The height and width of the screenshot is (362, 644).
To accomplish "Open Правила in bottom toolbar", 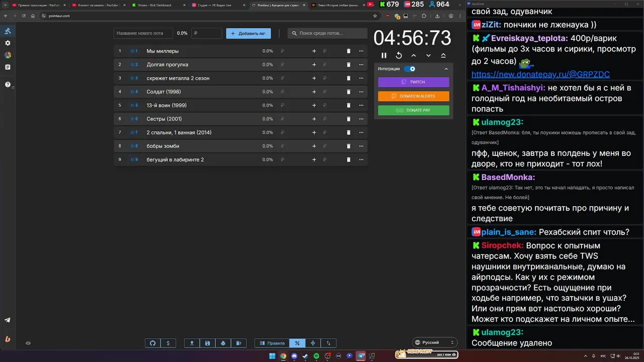I will pyautogui.click(x=272, y=343).
